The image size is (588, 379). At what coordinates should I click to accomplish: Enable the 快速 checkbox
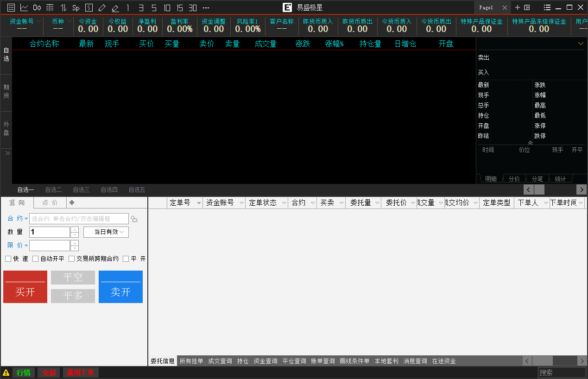pos(8,259)
